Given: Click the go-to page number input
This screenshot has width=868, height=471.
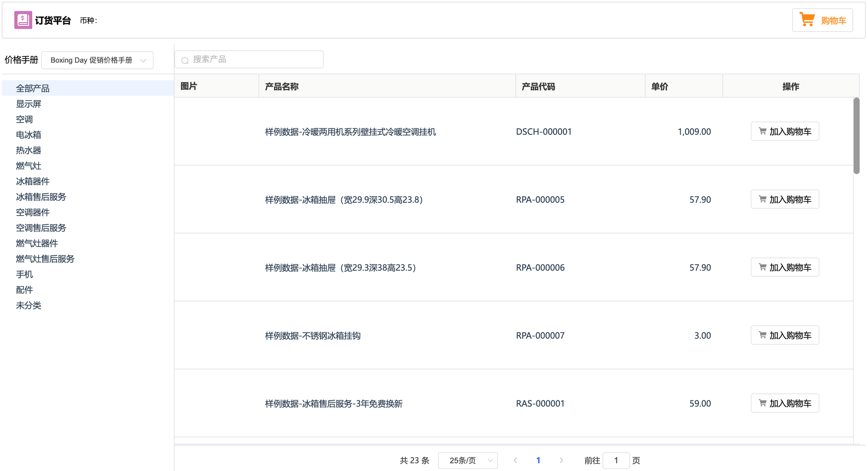Looking at the screenshot, I should [616, 460].
